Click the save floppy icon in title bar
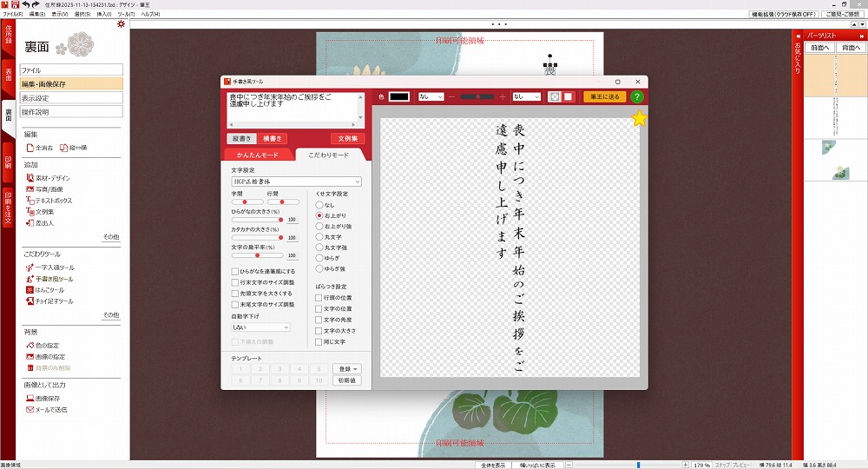Viewport: 868px width, 469px height. pos(15,4)
